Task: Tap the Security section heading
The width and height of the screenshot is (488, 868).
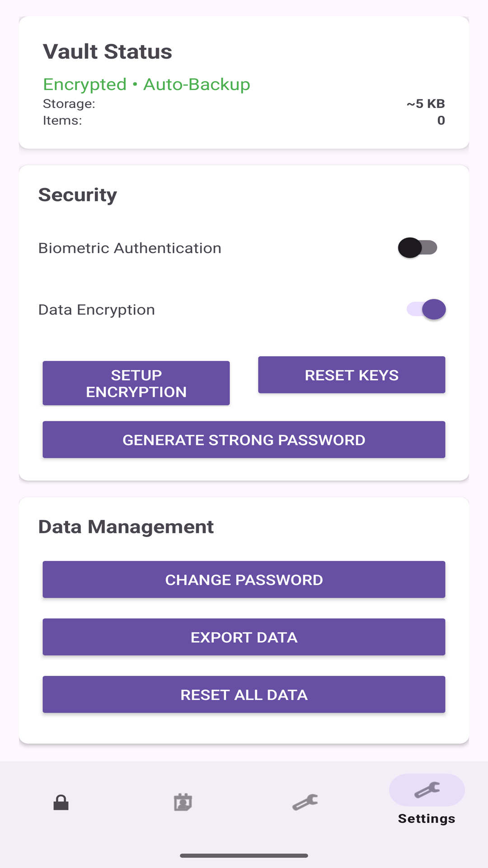Action: pos(78,195)
